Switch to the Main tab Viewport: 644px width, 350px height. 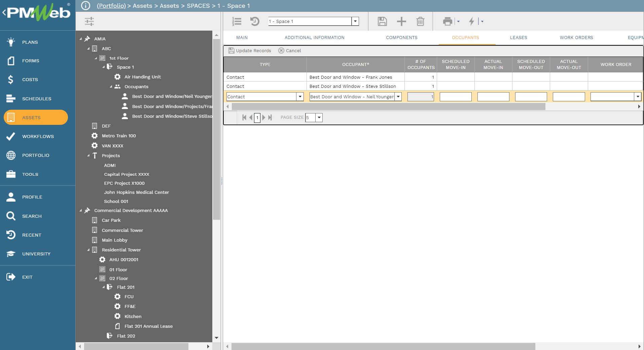click(x=242, y=38)
